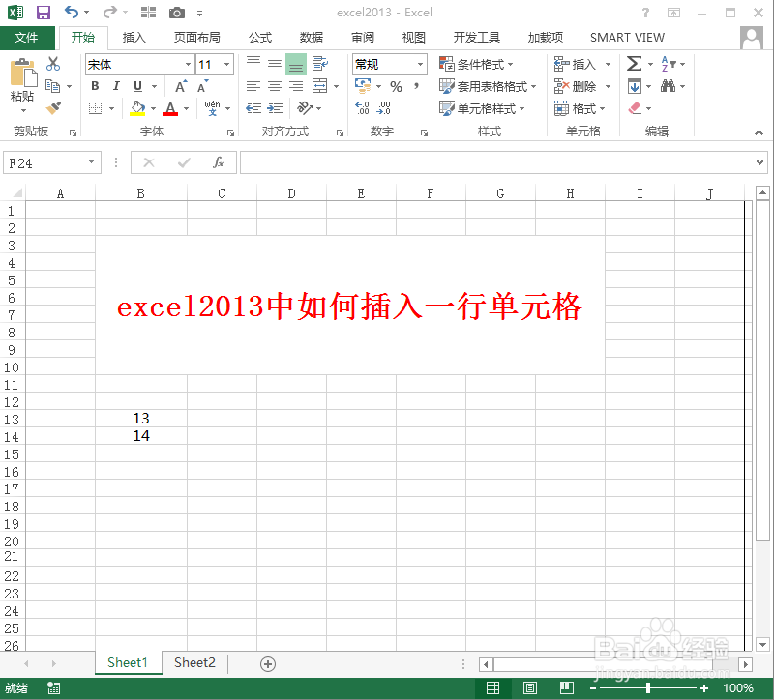This screenshot has height=700, width=774.
Task: Apply comma style number format
Action: (x=417, y=86)
